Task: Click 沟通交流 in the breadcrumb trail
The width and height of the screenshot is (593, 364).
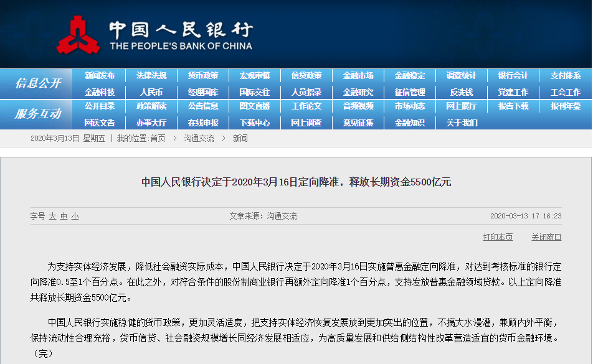Action: click(199, 138)
